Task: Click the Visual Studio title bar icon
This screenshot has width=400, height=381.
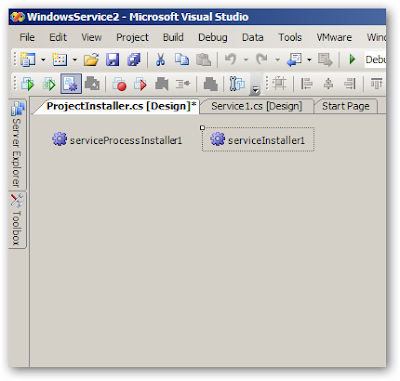Action: pos(18,17)
